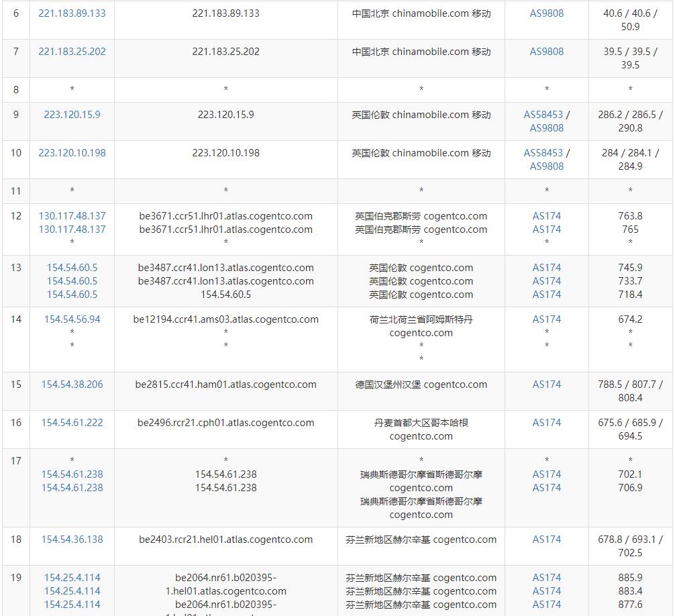This screenshot has width=675, height=616.
Task: Open the first AS174 link in hop 17
Action: click(x=546, y=474)
